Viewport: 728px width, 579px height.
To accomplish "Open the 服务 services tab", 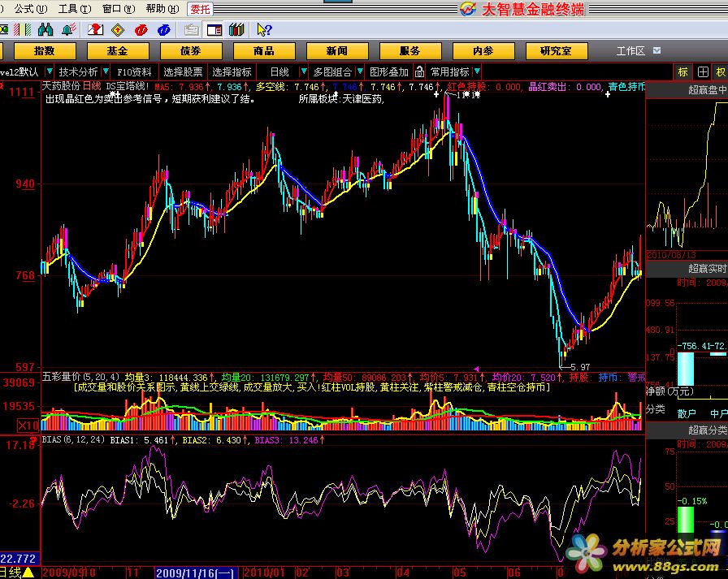I will [410, 51].
